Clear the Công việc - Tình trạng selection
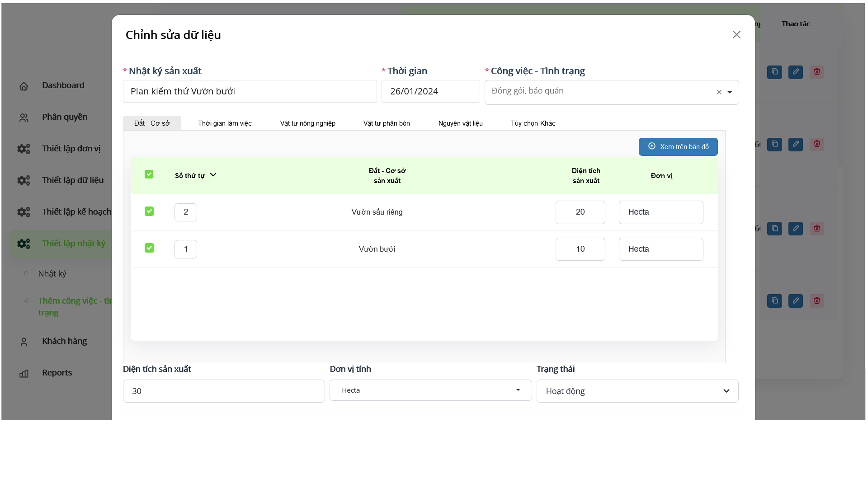The width and height of the screenshot is (868, 488). point(719,92)
